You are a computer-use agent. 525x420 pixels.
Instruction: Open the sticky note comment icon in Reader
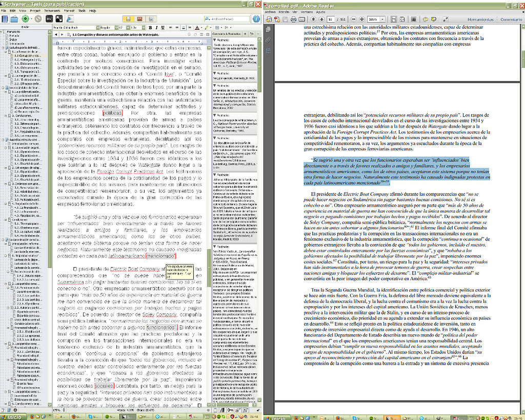coord(425,19)
